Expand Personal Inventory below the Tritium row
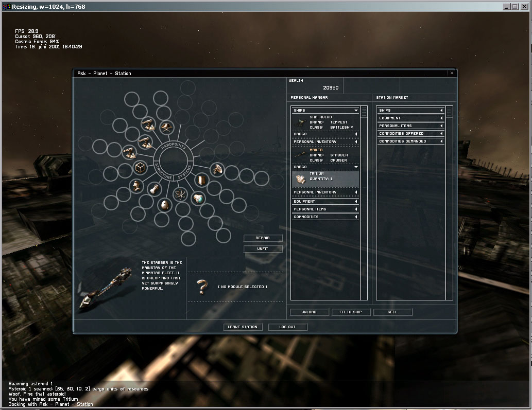Image resolution: width=532 pixels, height=410 pixels. click(x=325, y=192)
